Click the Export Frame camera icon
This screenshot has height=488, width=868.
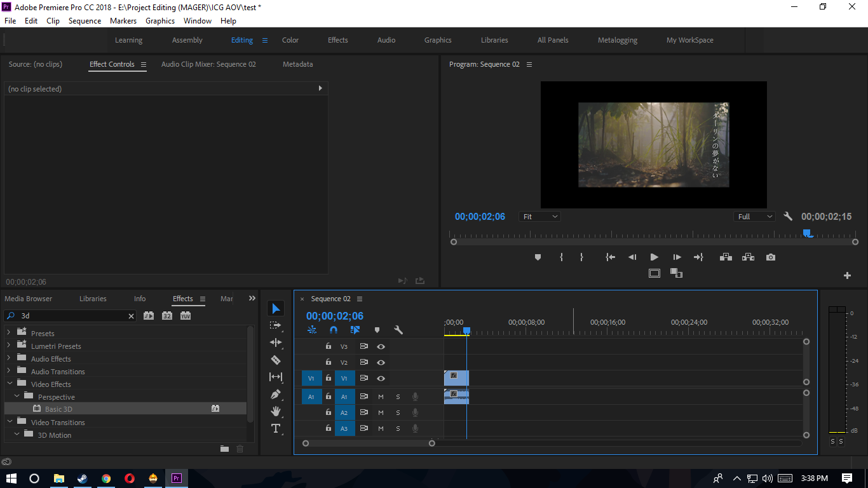coord(770,257)
